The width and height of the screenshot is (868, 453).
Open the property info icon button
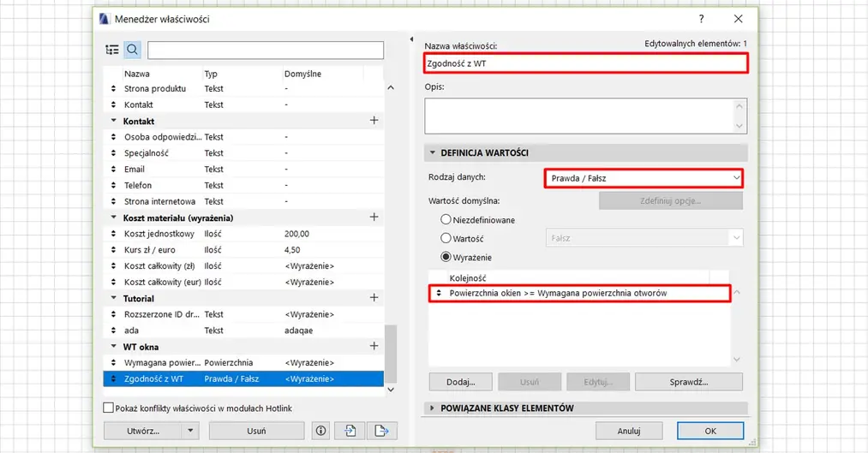coord(321,431)
